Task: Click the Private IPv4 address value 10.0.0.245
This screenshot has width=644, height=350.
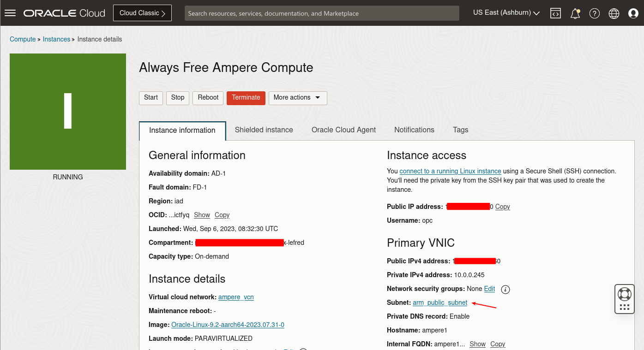Action: [x=469, y=275]
